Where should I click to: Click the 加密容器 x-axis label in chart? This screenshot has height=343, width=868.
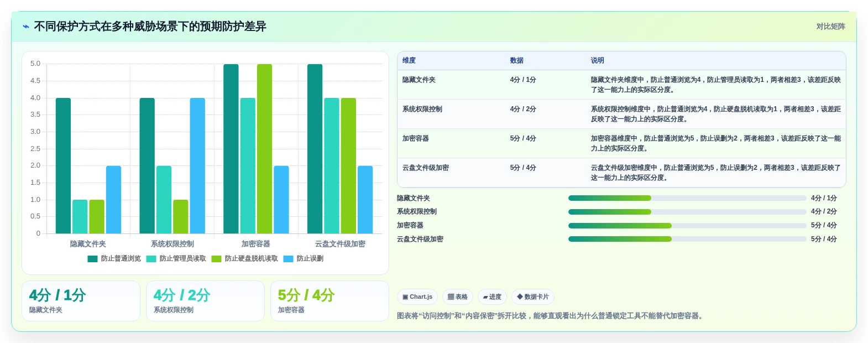click(x=256, y=244)
